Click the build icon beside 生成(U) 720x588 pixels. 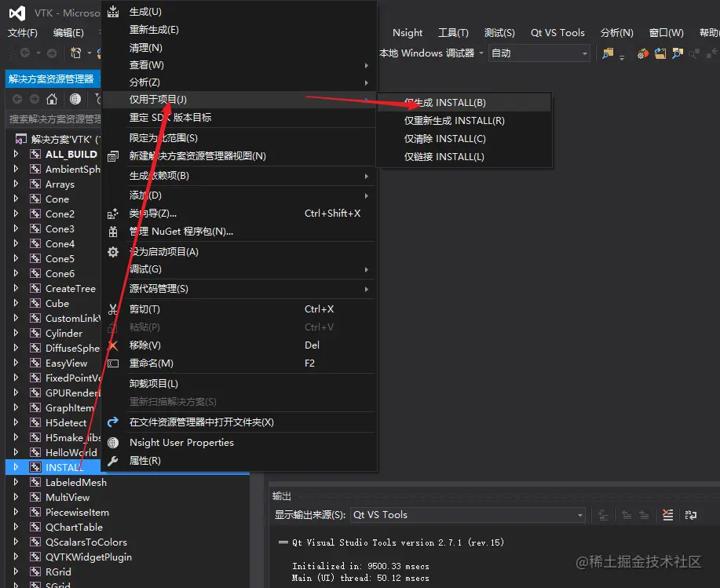click(x=113, y=12)
